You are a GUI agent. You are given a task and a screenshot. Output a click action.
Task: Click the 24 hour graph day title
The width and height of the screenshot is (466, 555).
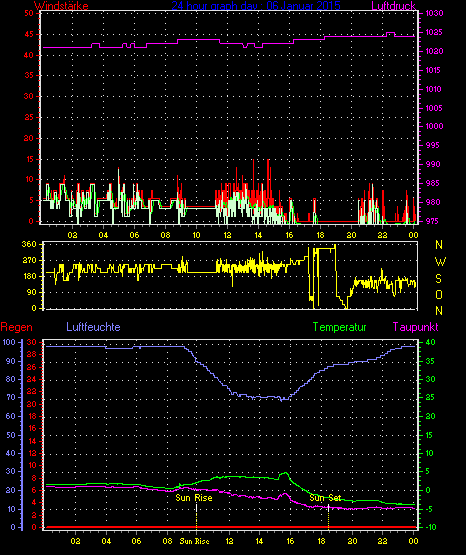click(x=256, y=6)
